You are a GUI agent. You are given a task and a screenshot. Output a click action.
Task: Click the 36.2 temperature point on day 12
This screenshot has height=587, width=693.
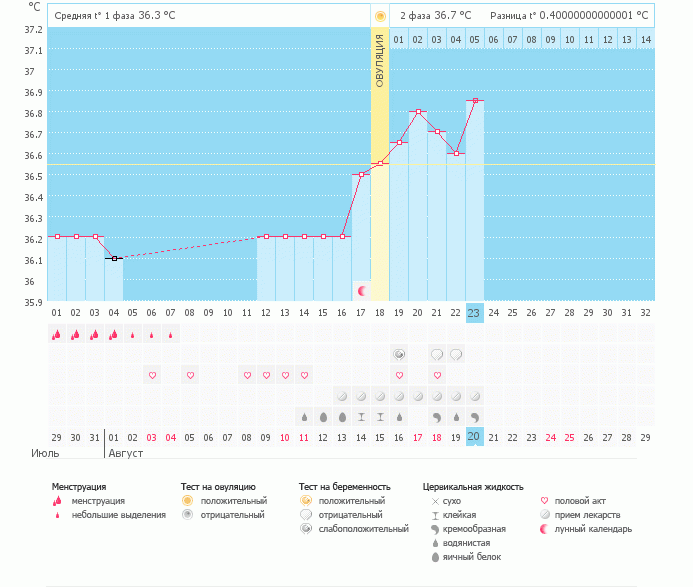[266, 236]
